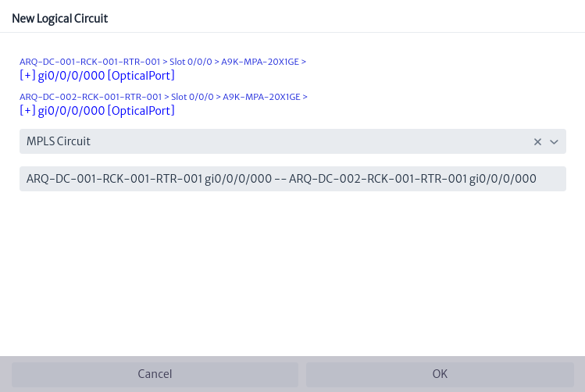This screenshot has width=585, height=392.
Task: Click the > separator after first A9K-MPA-20X1GE
Action: tap(304, 62)
